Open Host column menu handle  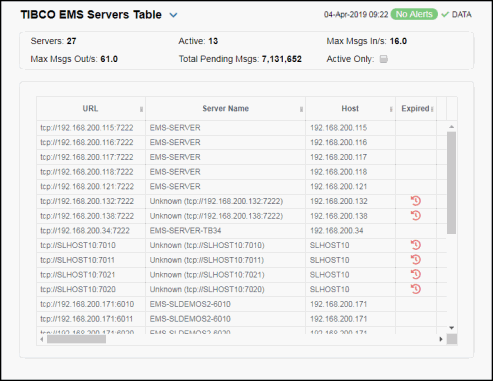(x=391, y=109)
